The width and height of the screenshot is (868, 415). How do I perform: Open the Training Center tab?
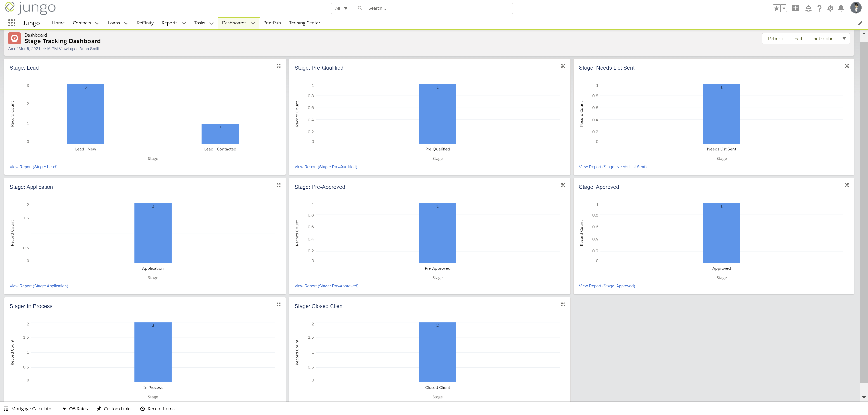(304, 23)
